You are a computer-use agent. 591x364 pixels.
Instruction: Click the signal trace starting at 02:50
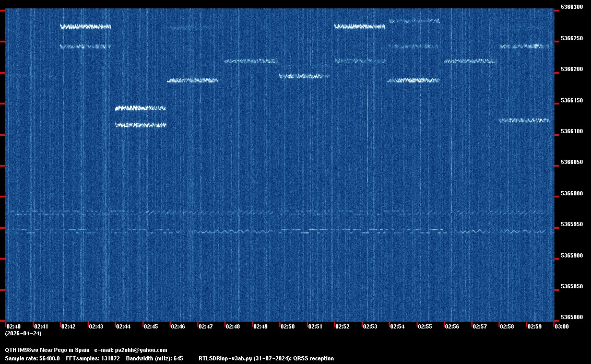coord(304,76)
